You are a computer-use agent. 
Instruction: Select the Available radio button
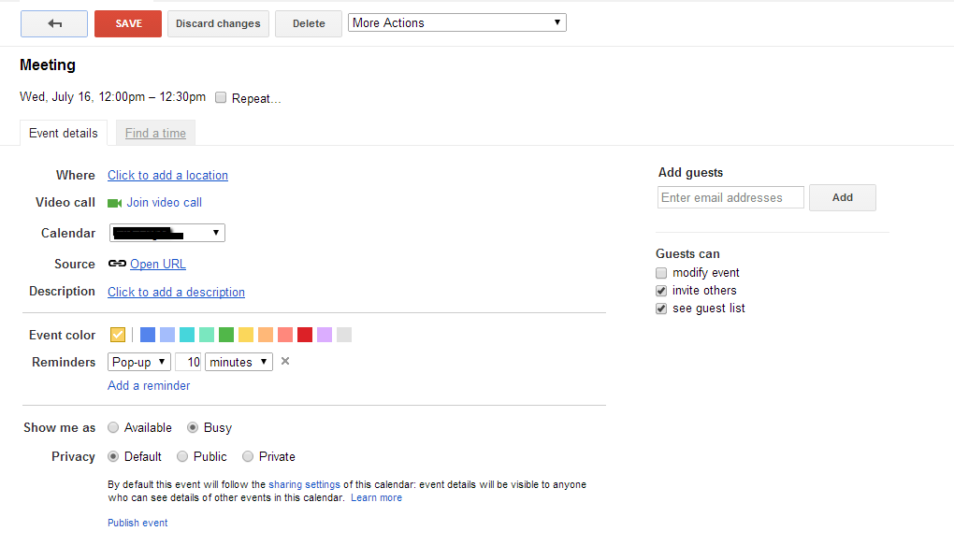pos(113,428)
